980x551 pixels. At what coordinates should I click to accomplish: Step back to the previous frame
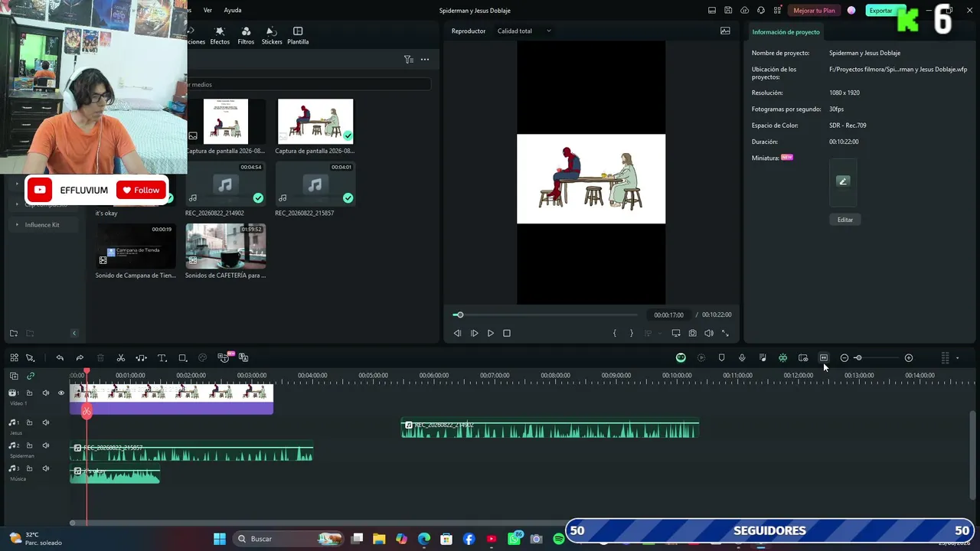pyautogui.click(x=457, y=333)
